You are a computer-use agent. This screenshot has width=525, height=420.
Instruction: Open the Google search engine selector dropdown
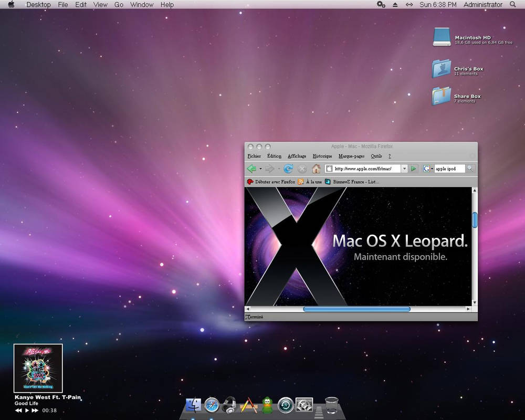432,169
